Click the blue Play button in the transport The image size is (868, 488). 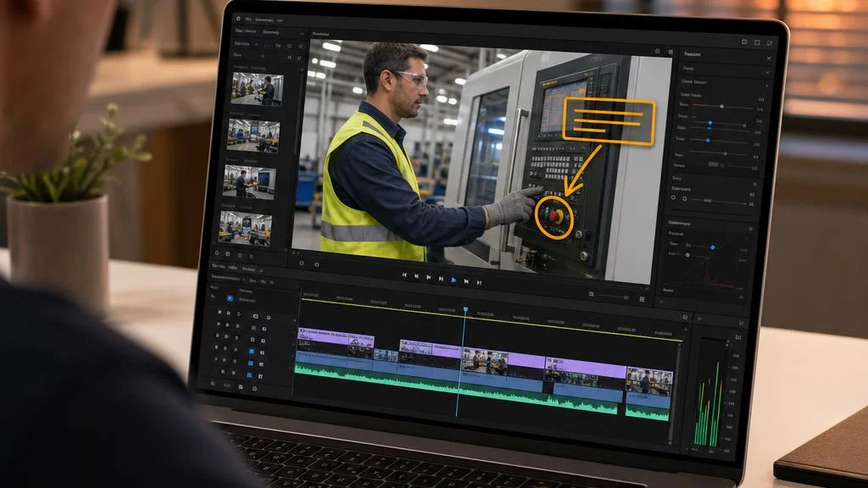[x=453, y=280]
